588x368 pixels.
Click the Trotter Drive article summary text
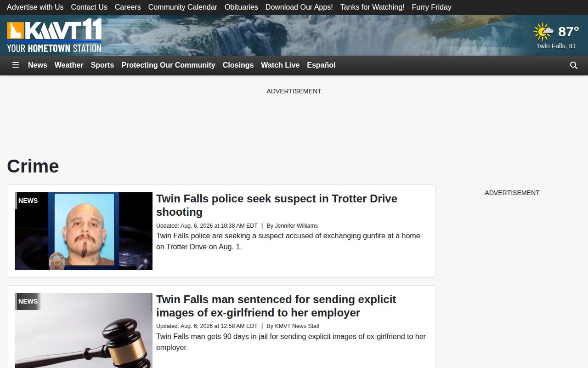click(x=288, y=241)
